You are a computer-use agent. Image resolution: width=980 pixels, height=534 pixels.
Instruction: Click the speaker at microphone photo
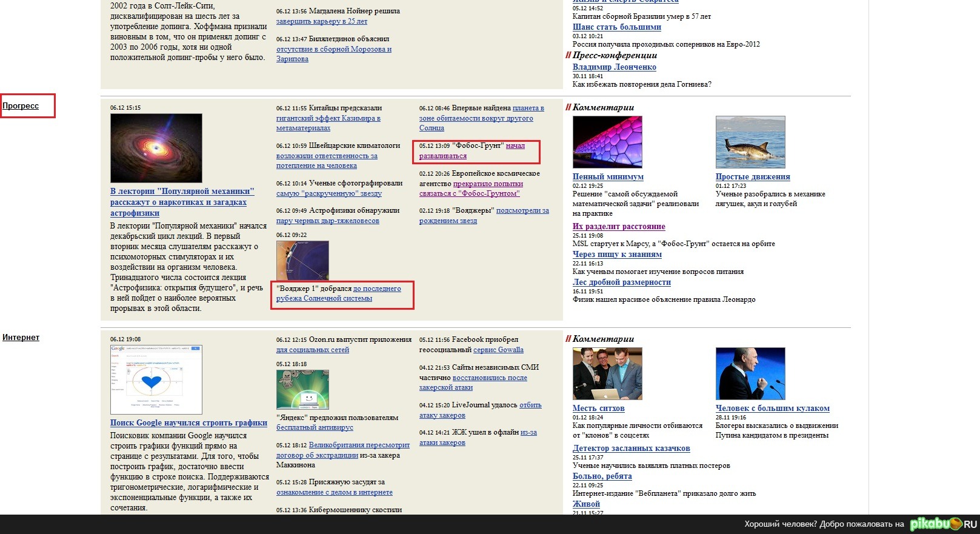click(750, 373)
